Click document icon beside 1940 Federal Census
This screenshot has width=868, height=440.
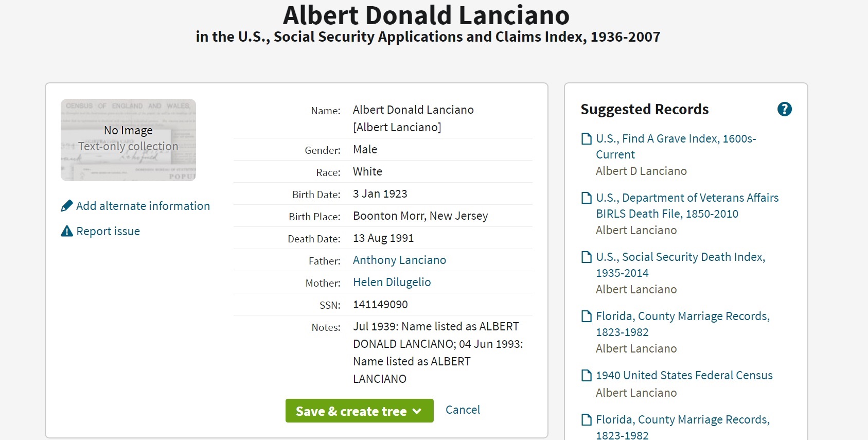coord(586,376)
